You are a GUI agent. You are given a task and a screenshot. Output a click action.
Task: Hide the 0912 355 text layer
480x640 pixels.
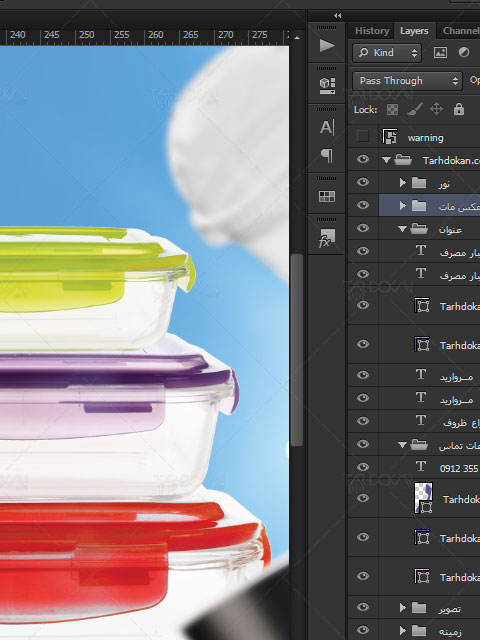[x=362, y=467]
